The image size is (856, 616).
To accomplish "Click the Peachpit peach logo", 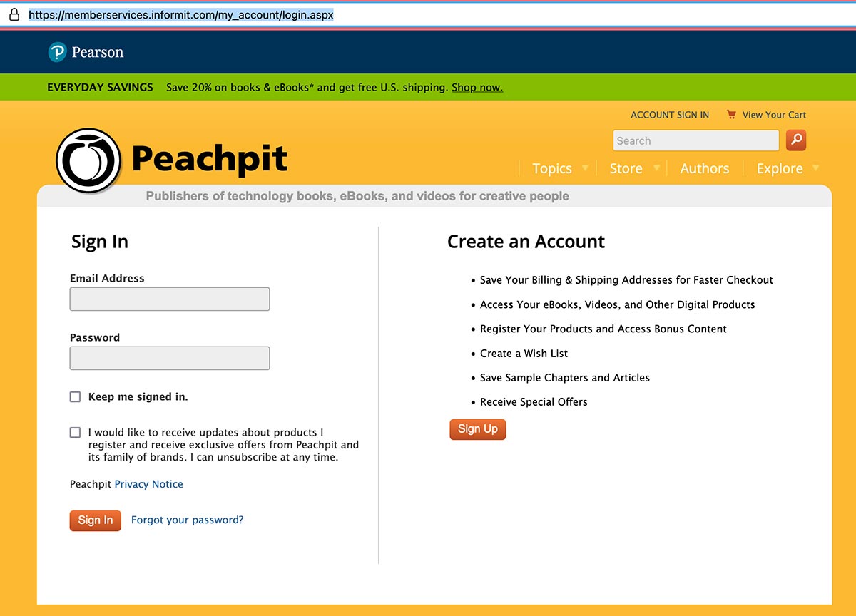I will click(88, 160).
